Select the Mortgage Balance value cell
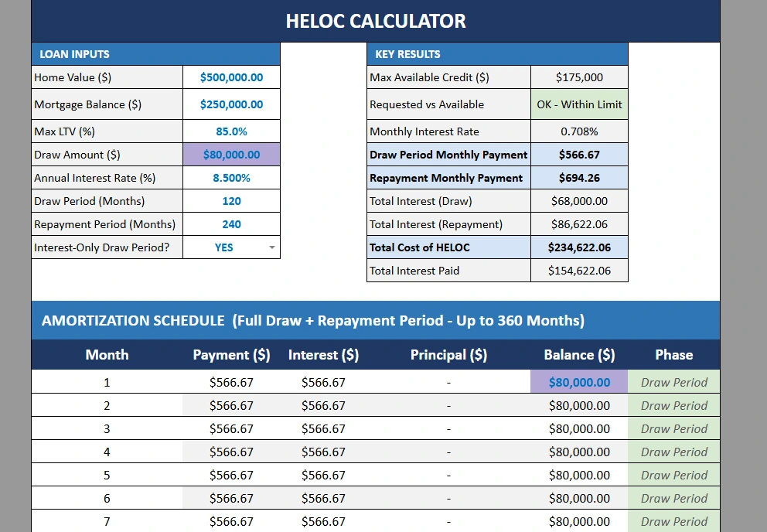Viewport: 767px width, 532px height. pyautogui.click(x=231, y=104)
